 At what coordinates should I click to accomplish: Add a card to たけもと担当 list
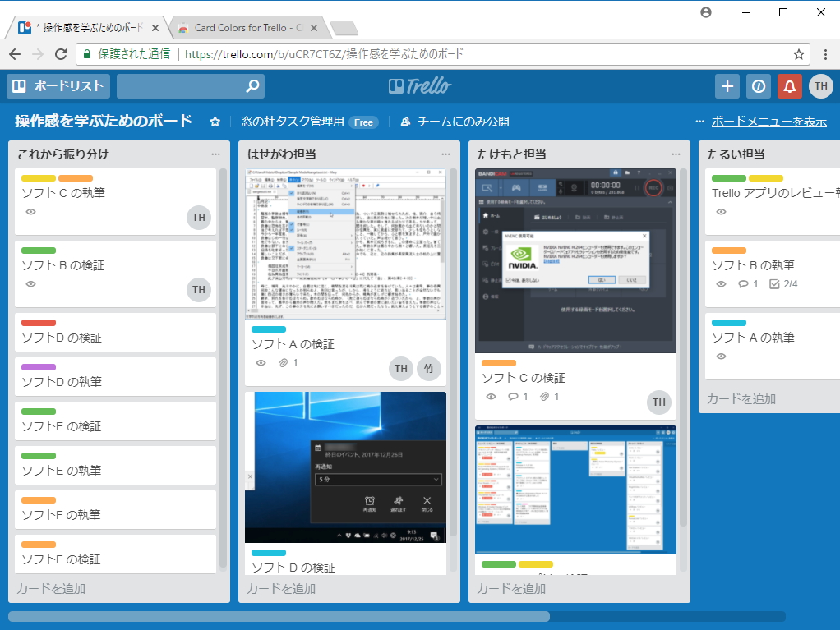[x=511, y=589]
